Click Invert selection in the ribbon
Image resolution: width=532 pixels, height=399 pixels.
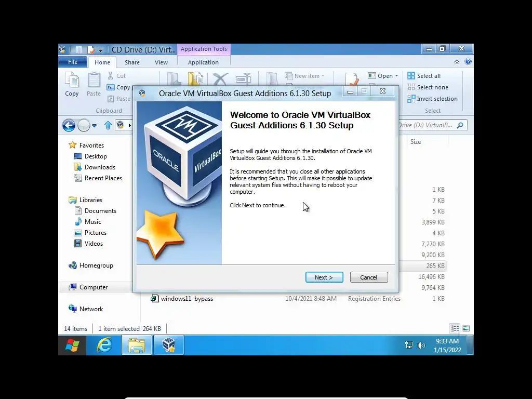(433, 99)
